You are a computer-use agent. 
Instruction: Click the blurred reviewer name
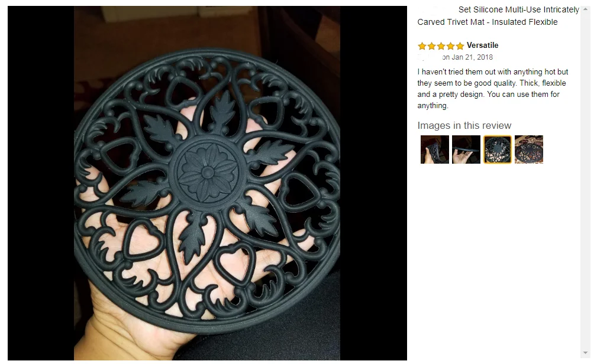[x=429, y=57]
